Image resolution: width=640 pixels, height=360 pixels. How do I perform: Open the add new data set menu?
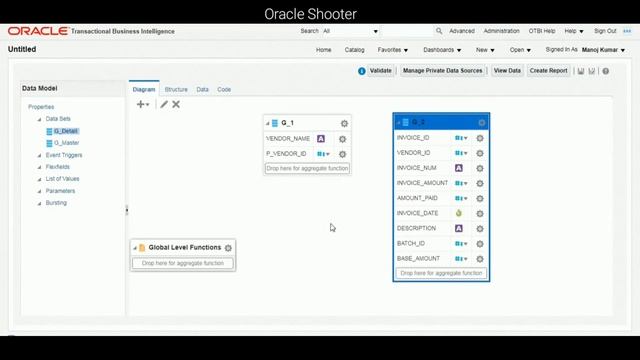coord(142,104)
